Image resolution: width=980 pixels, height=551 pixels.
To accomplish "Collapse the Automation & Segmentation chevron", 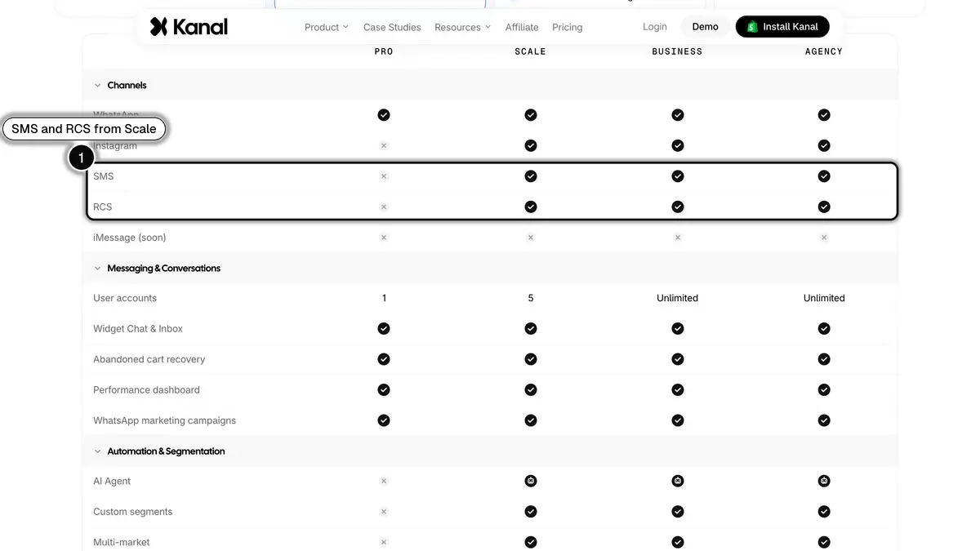I will (98, 451).
